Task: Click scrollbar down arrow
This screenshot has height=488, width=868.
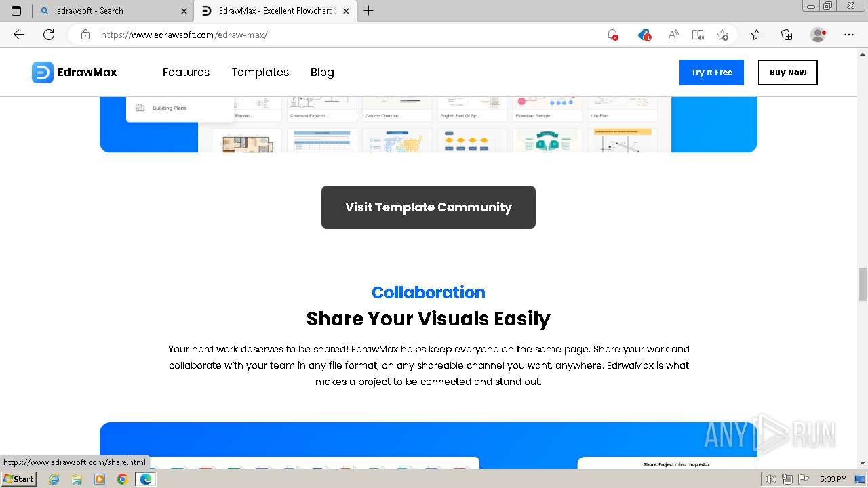Action: 863,464
